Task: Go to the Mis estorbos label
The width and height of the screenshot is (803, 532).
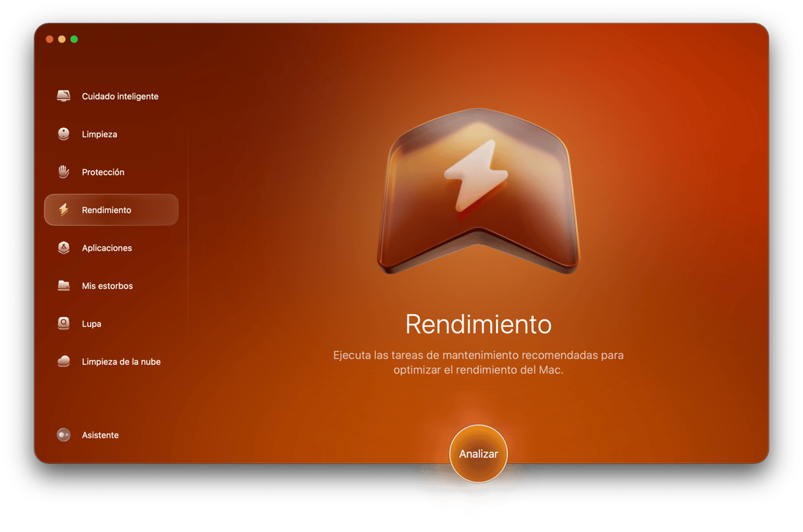Action: (x=107, y=286)
